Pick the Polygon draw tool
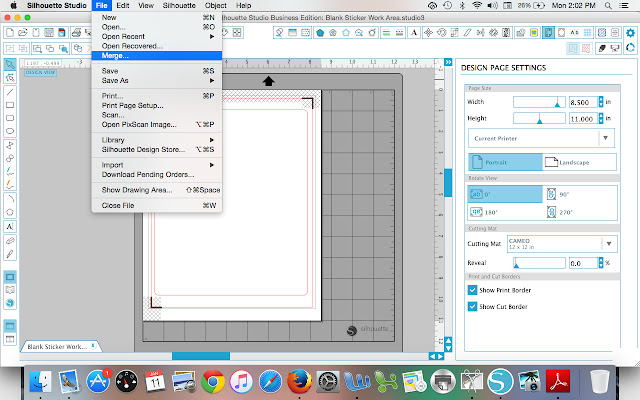Image resolution: width=640 pixels, height=400 pixels. tap(10, 145)
